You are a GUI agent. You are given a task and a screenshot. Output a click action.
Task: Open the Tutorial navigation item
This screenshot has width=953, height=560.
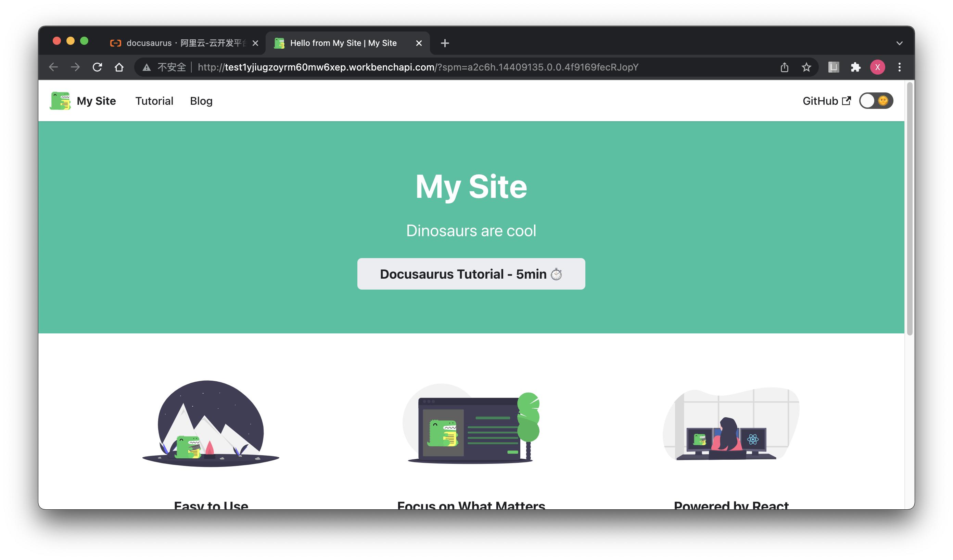[x=154, y=101]
